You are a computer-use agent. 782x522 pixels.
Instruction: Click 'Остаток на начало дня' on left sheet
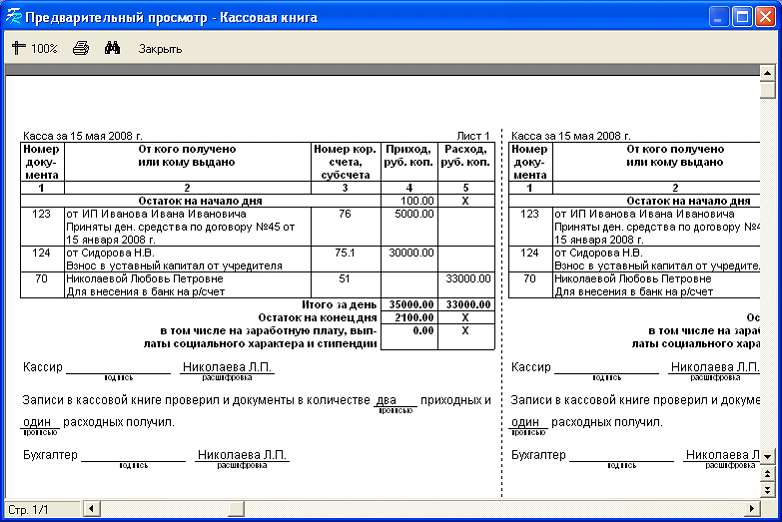(x=200, y=201)
